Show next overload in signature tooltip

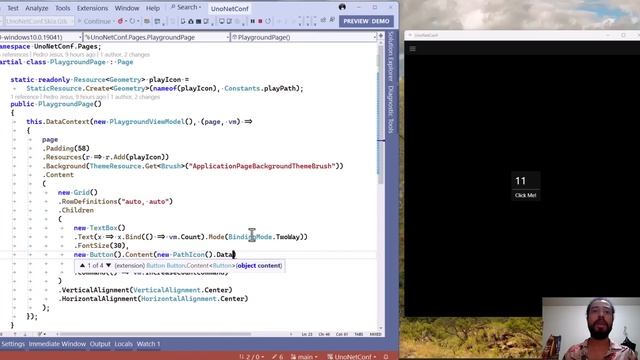pos(109,265)
